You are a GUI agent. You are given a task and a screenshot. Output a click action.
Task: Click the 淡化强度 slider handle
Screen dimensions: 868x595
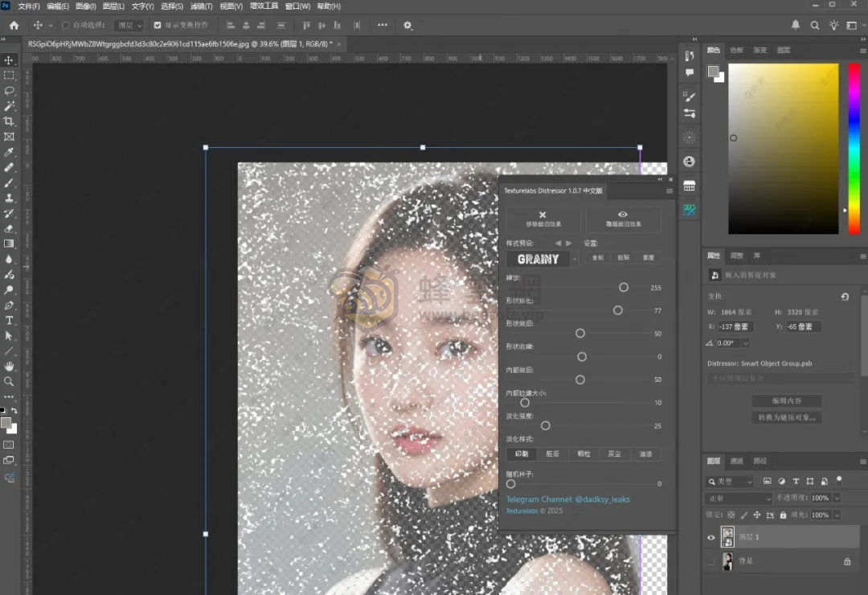[x=545, y=425]
